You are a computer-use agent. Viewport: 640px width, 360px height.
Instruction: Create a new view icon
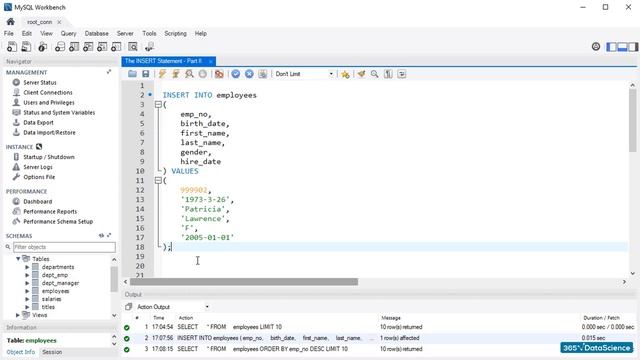point(88,47)
